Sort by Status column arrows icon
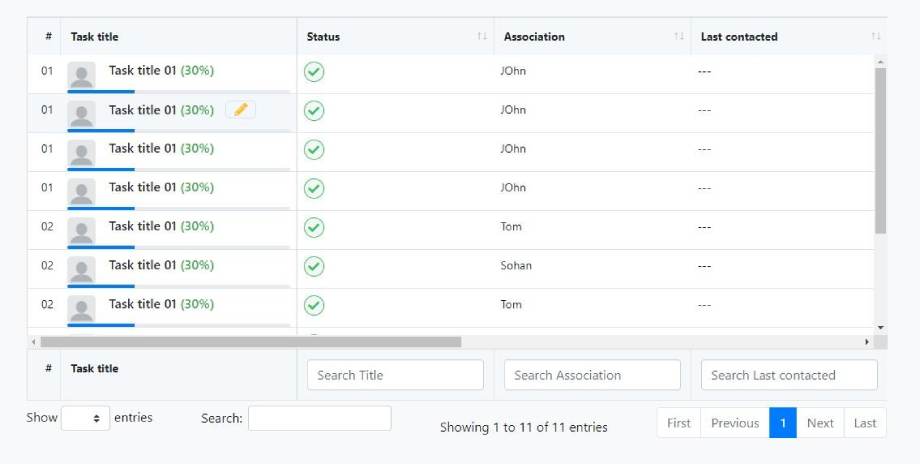The height and width of the screenshot is (464, 920). pyautogui.click(x=482, y=37)
